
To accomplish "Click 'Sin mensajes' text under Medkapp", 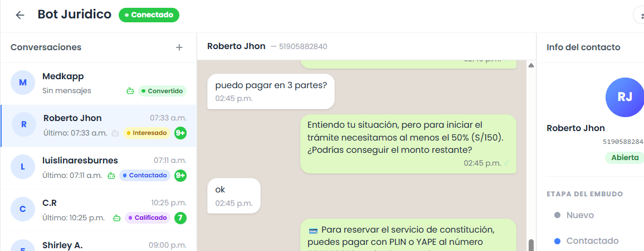I will pyautogui.click(x=67, y=90).
